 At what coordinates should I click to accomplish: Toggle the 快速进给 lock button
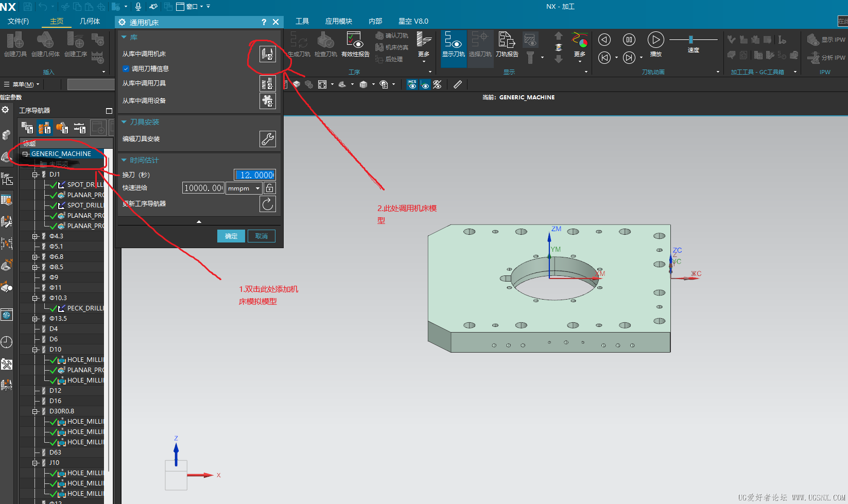pos(269,188)
